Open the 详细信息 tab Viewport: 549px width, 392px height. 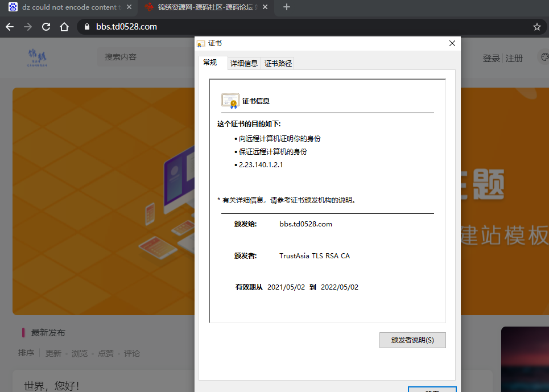pos(244,63)
